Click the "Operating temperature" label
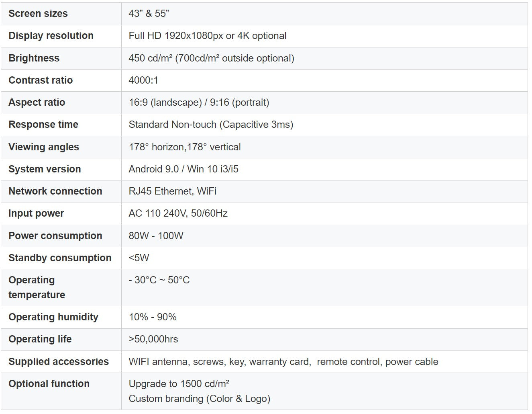Image resolution: width=532 pixels, height=414 pixels. pyautogui.click(x=37, y=287)
